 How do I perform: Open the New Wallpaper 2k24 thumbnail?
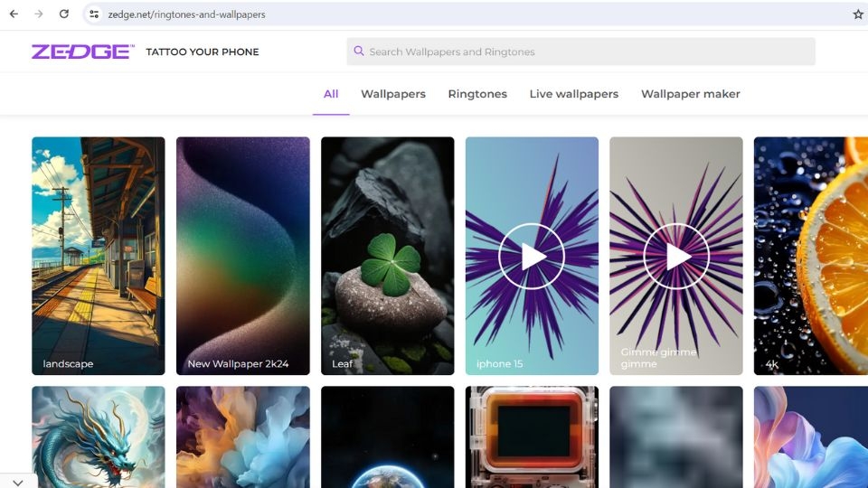[243, 256]
